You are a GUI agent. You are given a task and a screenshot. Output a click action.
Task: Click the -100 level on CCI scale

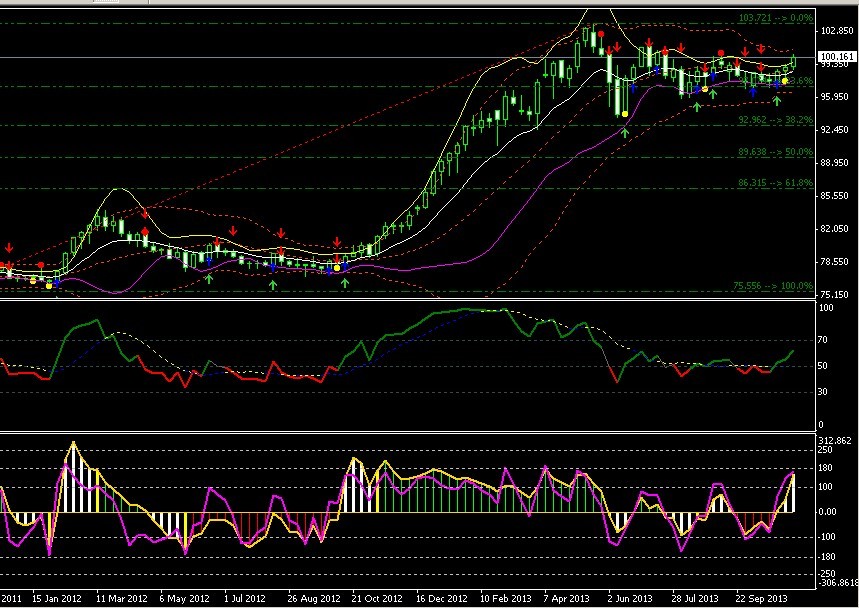pyautogui.click(x=826, y=537)
